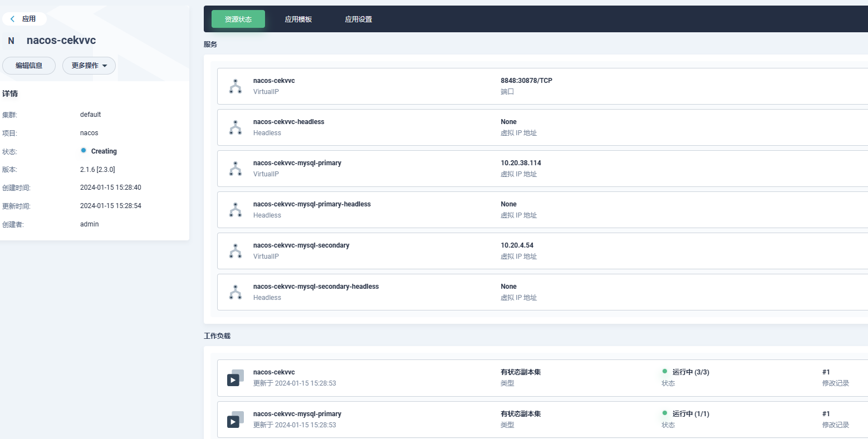
Task: Click the application title nacos-cekvvc
Action: (x=61, y=41)
